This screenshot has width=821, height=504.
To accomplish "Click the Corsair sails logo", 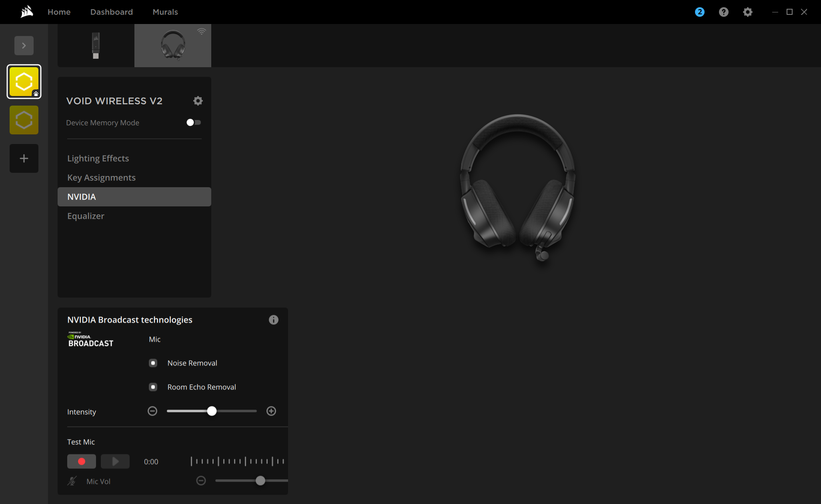I will point(27,12).
